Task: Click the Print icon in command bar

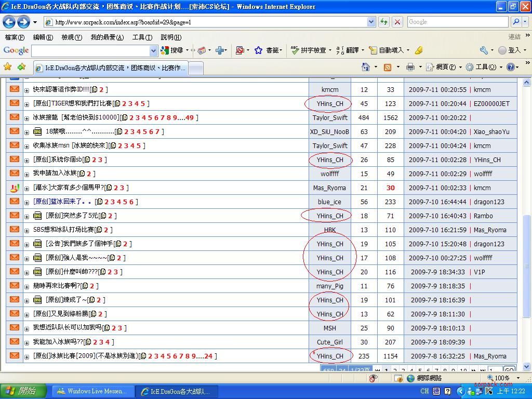Action: click(410, 67)
